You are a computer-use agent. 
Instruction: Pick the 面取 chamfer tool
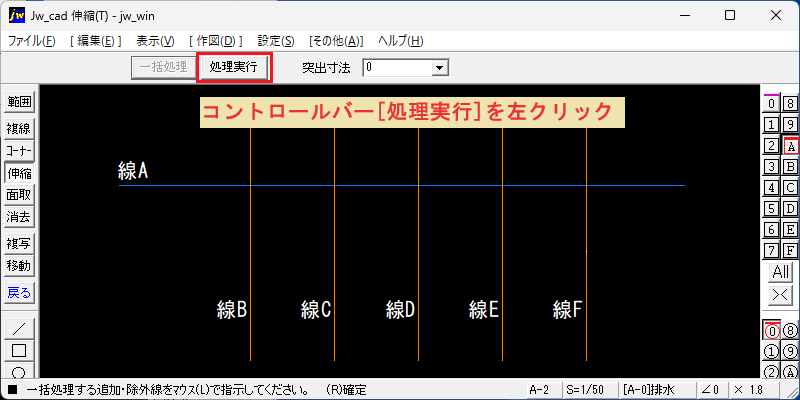click(19, 195)
